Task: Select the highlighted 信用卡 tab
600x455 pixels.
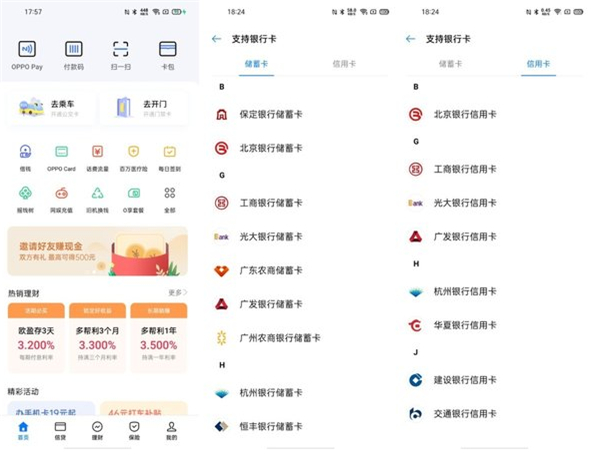Action: [x=538, y=64]
